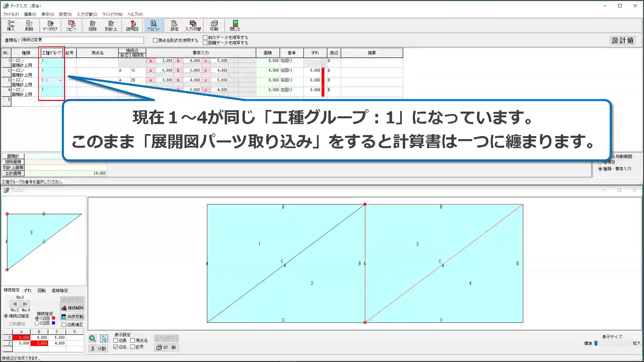The height and width of the screenshot is (362, 644).
Task: Click the データクリア toolbar icon
Action: 50,25
